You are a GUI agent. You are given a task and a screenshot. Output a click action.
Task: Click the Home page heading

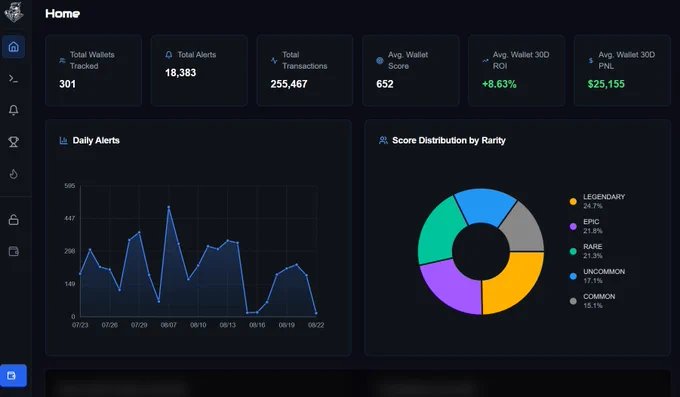[62, 13]
